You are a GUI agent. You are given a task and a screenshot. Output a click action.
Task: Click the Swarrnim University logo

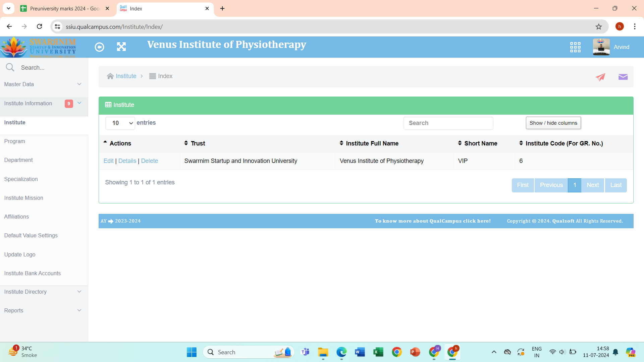(39, 47)
